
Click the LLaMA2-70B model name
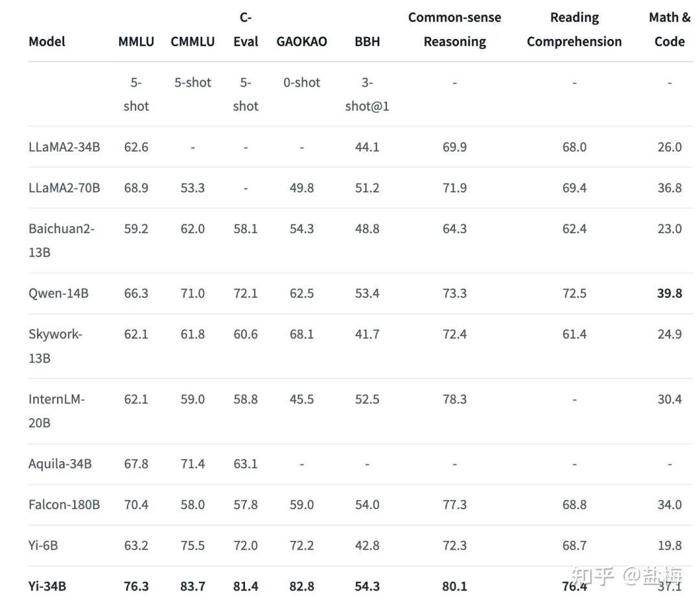64,188
